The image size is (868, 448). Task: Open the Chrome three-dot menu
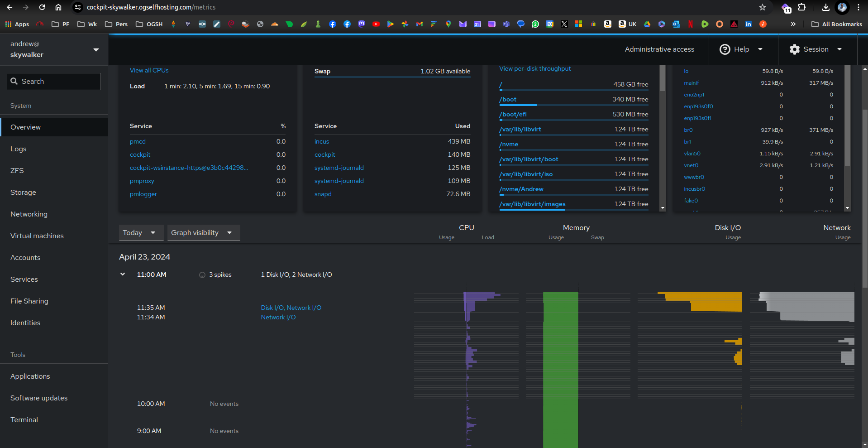pyautogui.click(x=858, y=7)
